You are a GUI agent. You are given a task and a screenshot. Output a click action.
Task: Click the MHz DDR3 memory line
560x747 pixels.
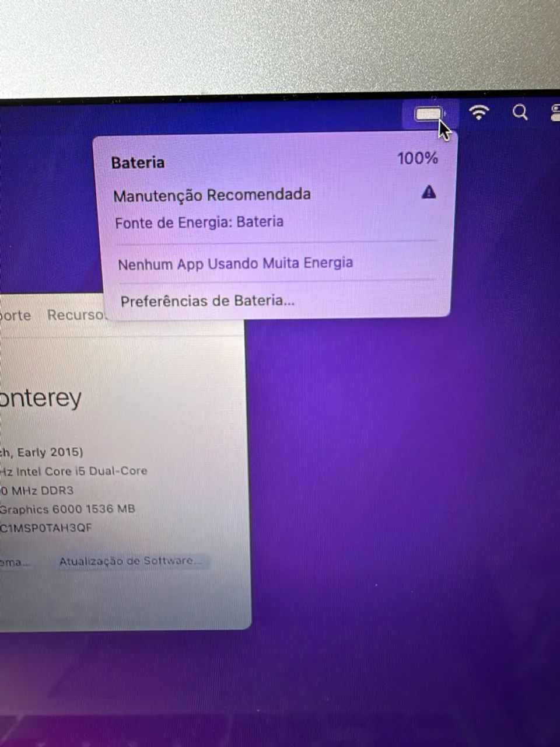pyautogui.click(x=37, y=490)
